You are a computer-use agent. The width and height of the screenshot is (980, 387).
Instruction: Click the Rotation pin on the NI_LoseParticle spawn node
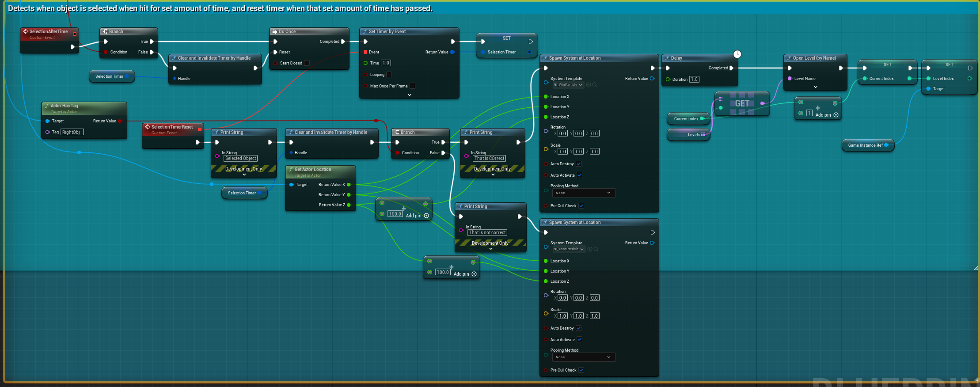(546, 295)
